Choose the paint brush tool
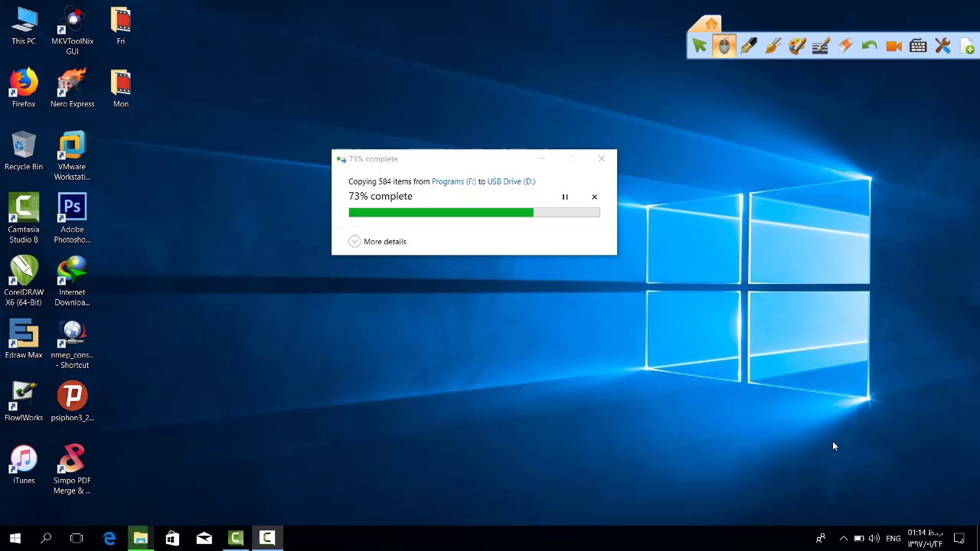The width and height of the screenshot is (980, 551). coord(773,47)
